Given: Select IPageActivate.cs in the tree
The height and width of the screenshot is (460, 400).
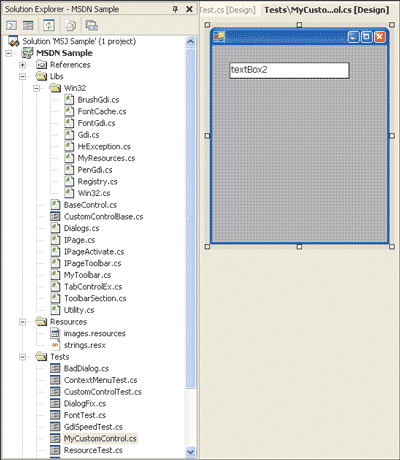Looking at the screenshot, I should (94, 251).
